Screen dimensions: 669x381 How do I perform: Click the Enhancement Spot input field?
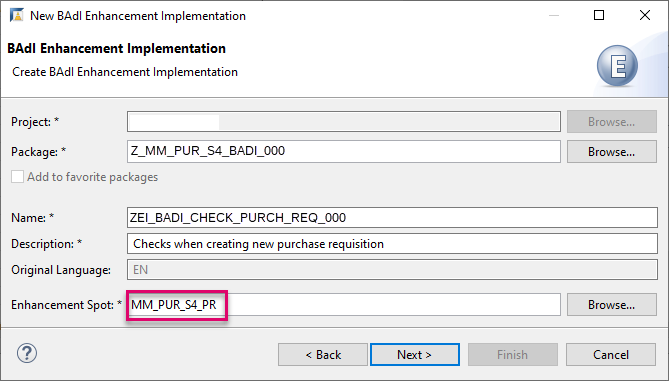coord(344,305)
